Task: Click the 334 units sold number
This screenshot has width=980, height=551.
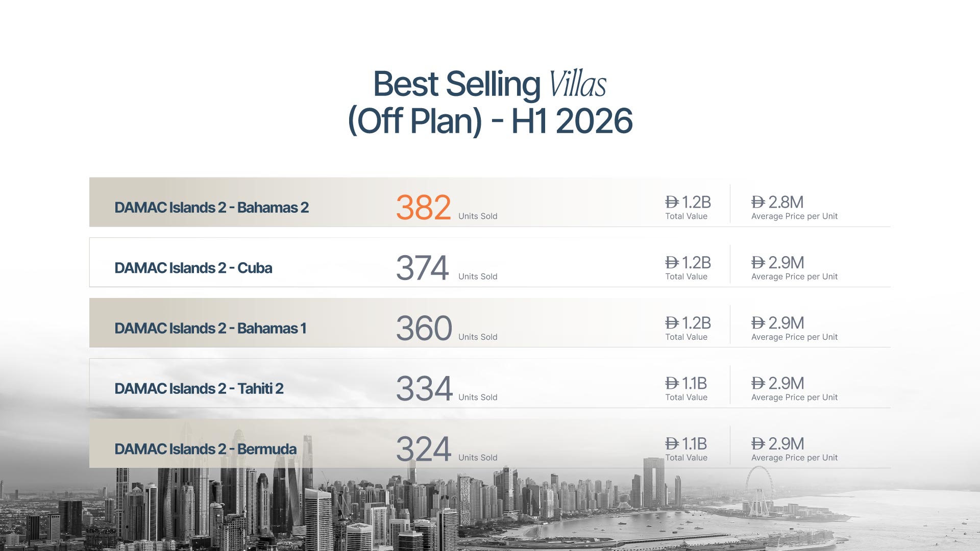Action: [424, 388]
